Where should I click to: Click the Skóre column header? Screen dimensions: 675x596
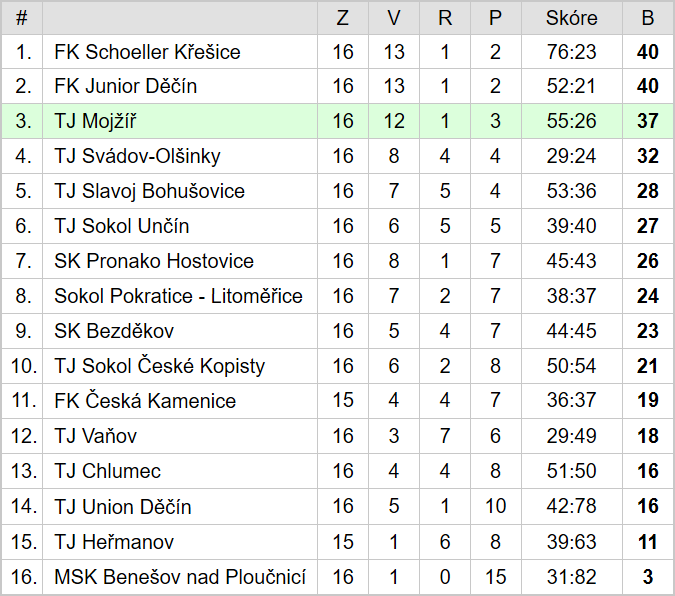[572, 18]
